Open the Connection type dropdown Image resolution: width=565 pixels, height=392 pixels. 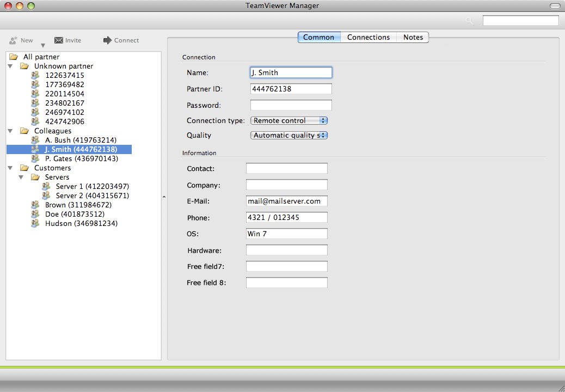point(289,121)
